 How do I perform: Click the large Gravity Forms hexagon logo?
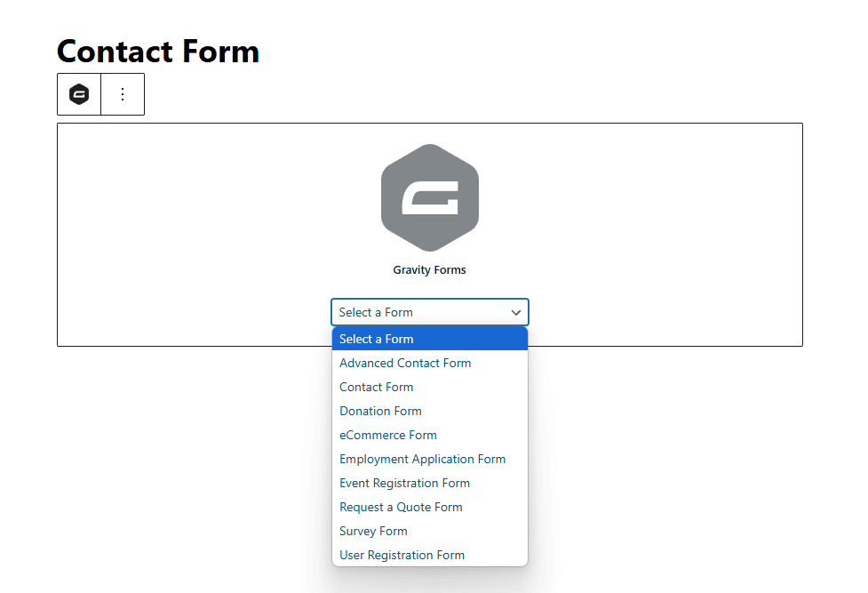430,198
